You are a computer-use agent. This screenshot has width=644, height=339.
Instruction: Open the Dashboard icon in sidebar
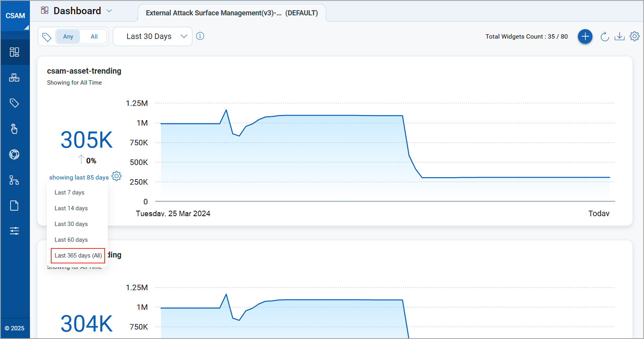[15, 52]
